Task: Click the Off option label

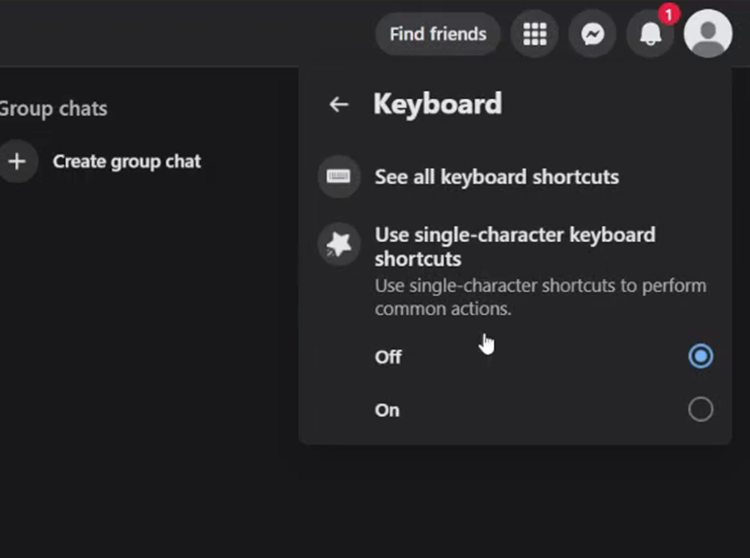Action: pyautogui.click(x=388, y=357)
